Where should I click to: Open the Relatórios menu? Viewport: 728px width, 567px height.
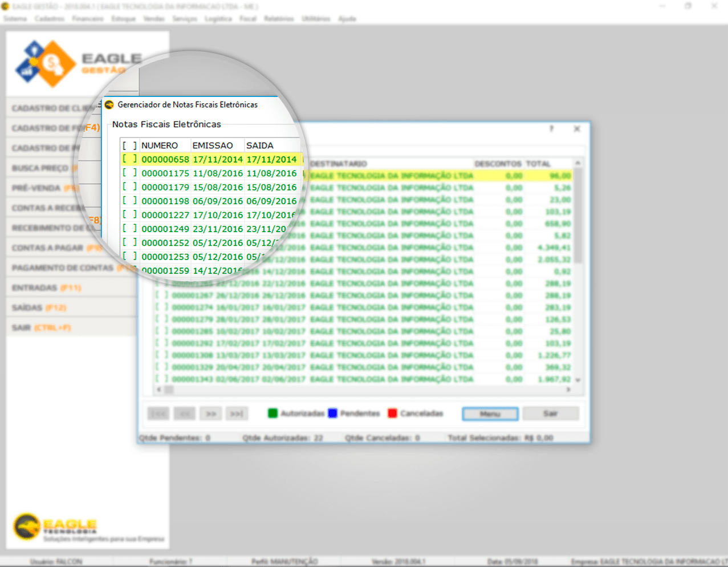click(x=279, y=19)
